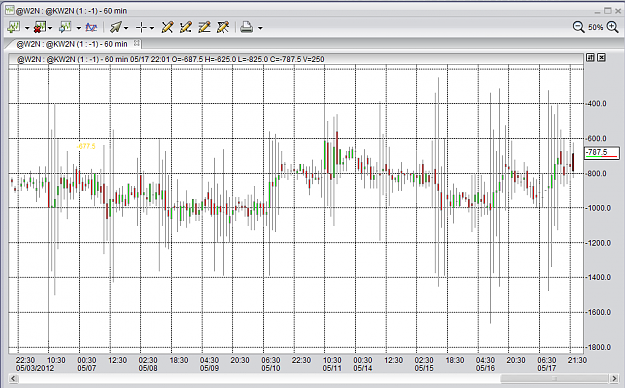Click the first pencil drawing tool icon

pos(167,27)
